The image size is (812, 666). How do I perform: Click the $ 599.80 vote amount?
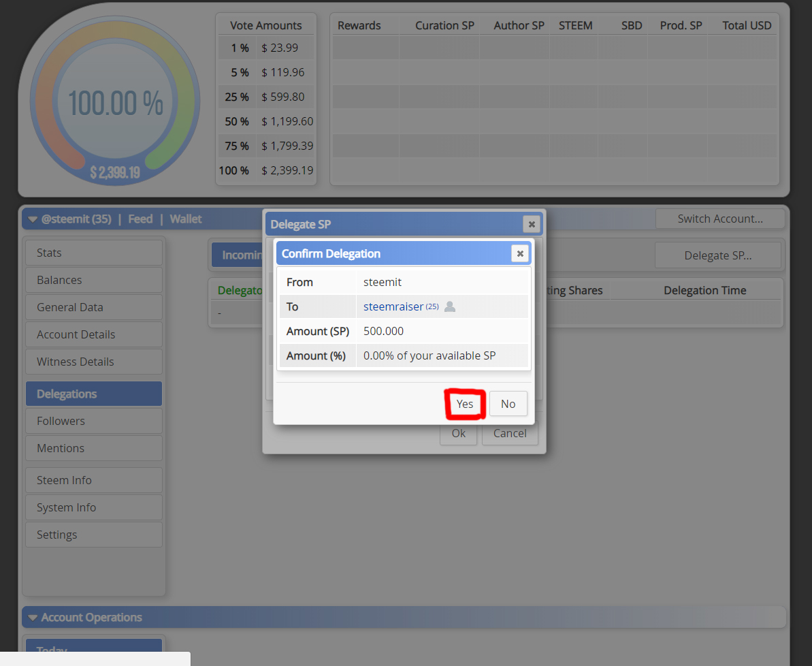click(x=282, y=97)
